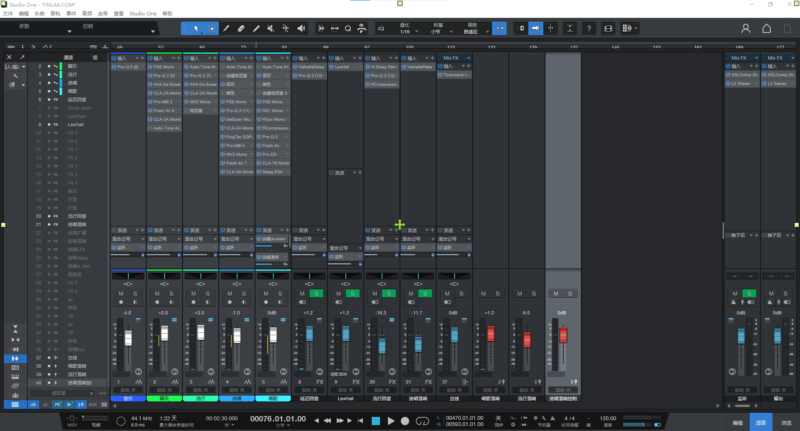Click the Browse (浏览) button bottom right
Screen dimensions: 800x431
pos(786,423)
